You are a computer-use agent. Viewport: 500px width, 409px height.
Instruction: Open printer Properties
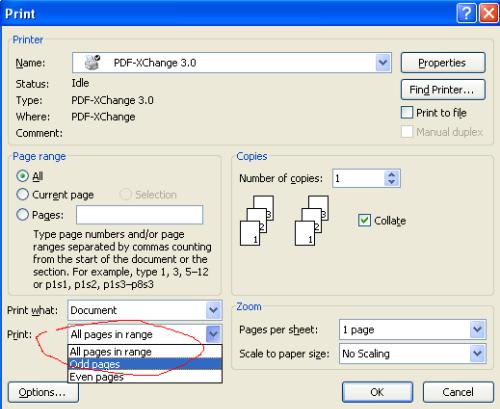443,63
